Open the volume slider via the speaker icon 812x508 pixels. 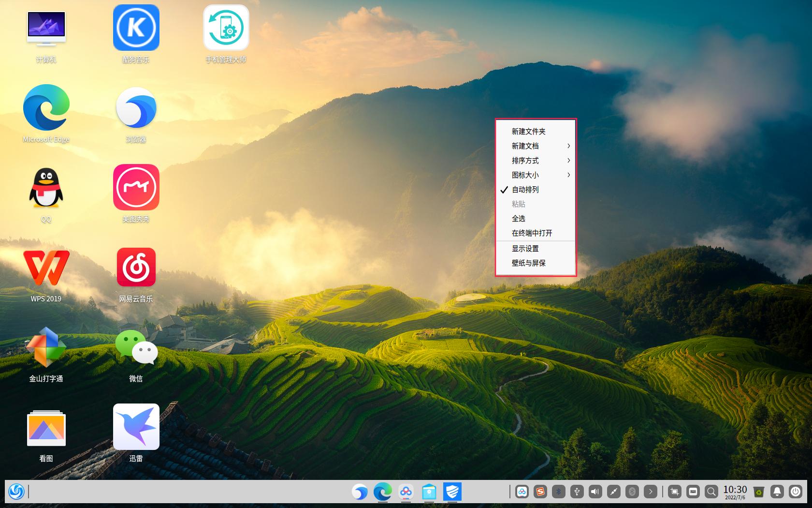(595, 491)
